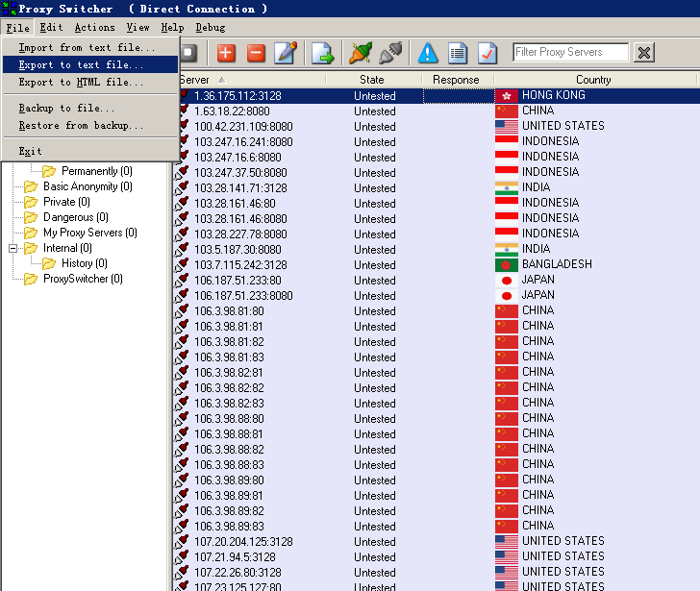Close the open File menu
This screenshot has width=700, height=591.
click(x=18, y=28)
